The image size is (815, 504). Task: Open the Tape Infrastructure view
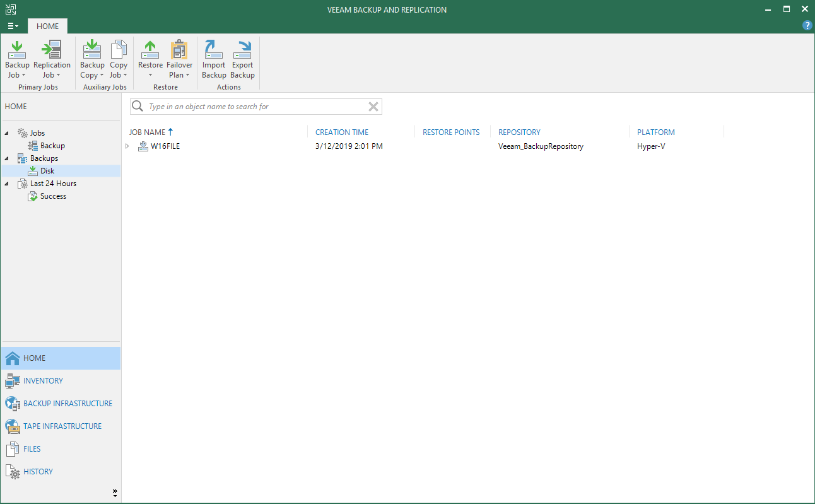[61, 426]
